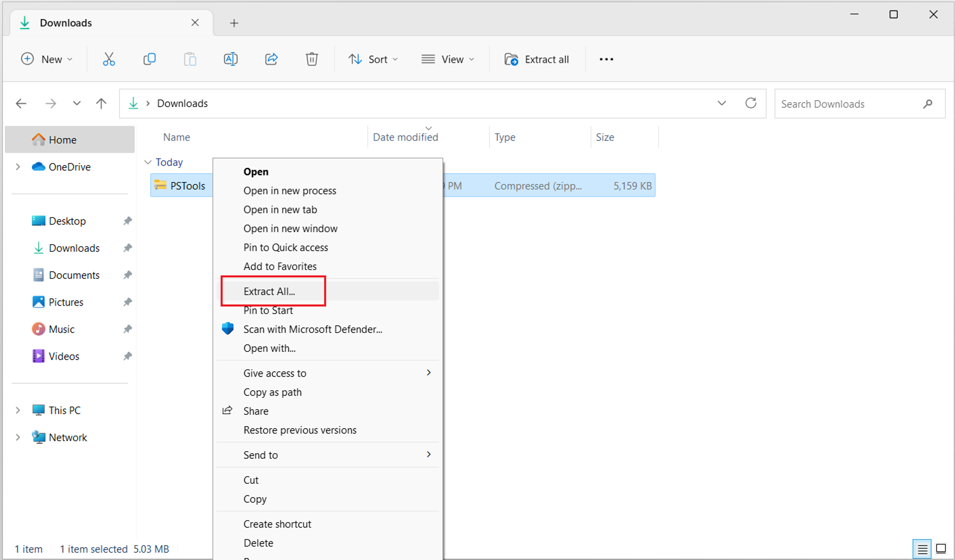Expand the This PC tree node
955x560 pixels.
17,410
